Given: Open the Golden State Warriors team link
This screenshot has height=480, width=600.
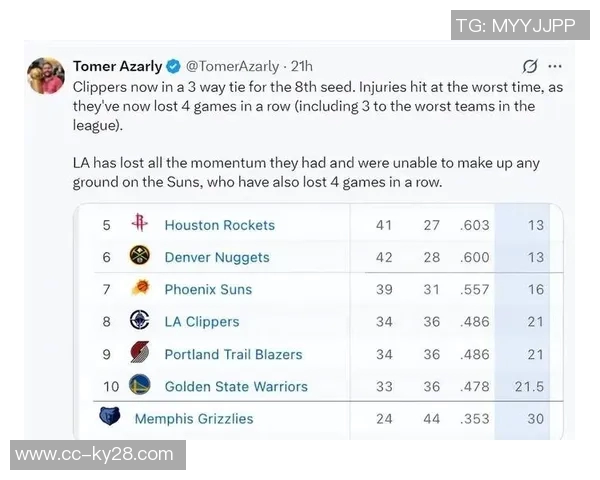Looking at the screenshot, I should point(236,386).
